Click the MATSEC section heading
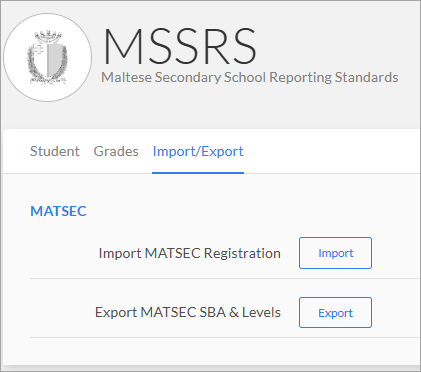 click(x=58, y=211)
